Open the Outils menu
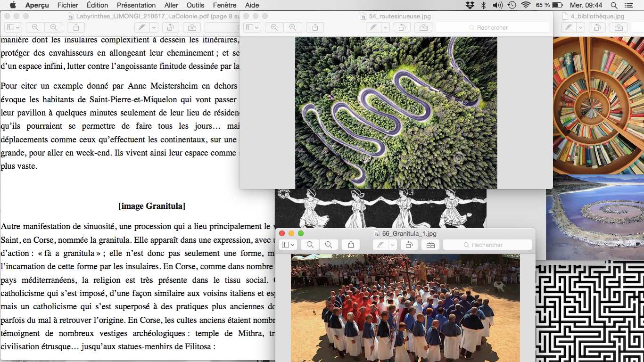Viewport: 644px width, 362px height. tap(195, 5)
